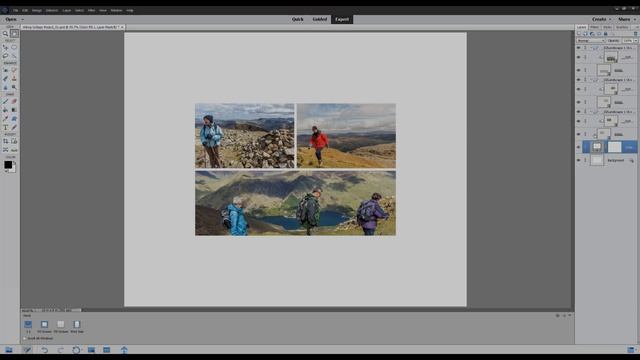Click the Open button
This screenshot has width=640, height=360.
pyautogui.click(x=11, y=19)
